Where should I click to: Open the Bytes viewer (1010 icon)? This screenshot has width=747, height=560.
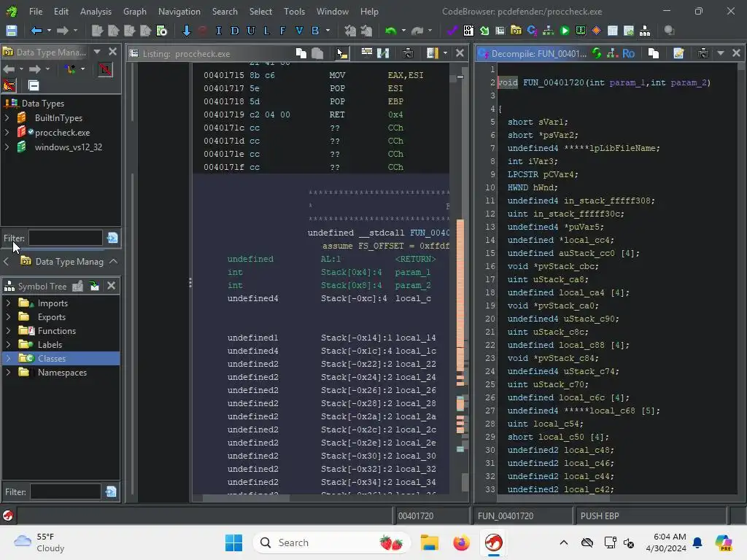click(x=469, y=31)
